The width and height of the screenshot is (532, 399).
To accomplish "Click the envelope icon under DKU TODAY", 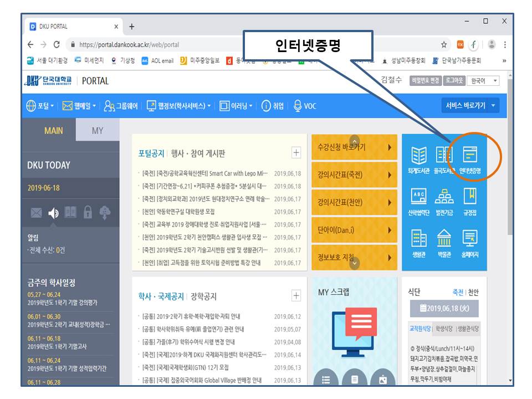I will pyautogui.click(x=37, y=213).
